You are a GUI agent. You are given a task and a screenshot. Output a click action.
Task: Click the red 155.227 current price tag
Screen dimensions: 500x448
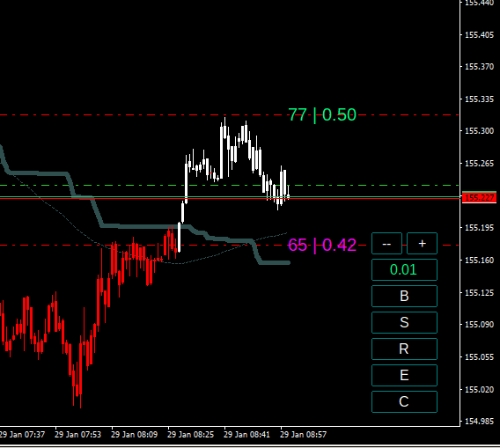(479, 198)
